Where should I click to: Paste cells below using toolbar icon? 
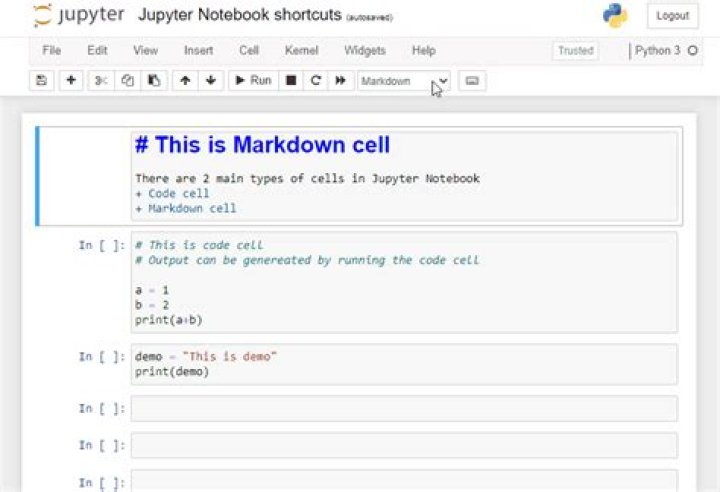click(x=153, y=81)
